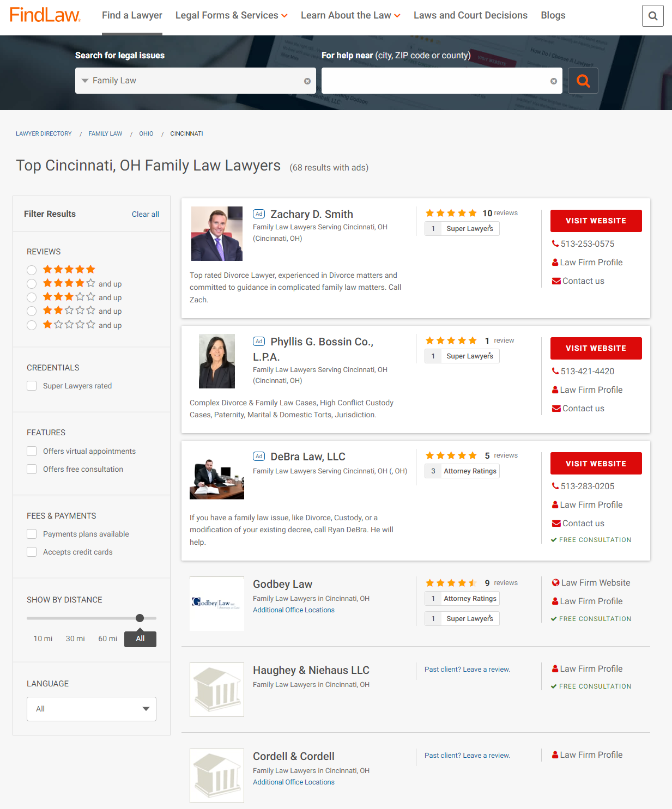Click Phyllis G. Bossin star rating
Viewport: 672px width, 809px height.
point(451,340)
